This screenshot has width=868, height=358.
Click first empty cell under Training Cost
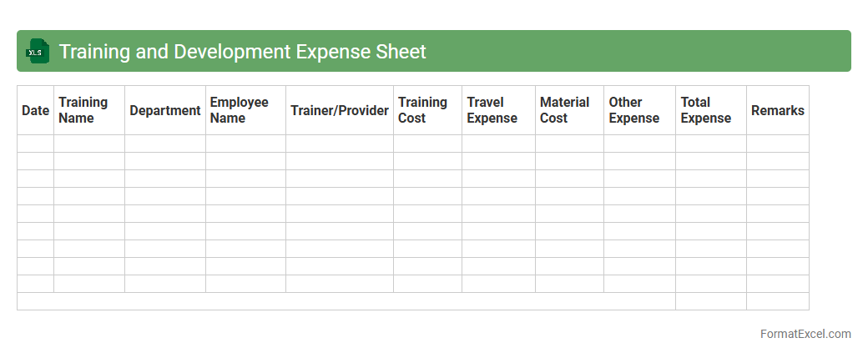tap(426, 144)
